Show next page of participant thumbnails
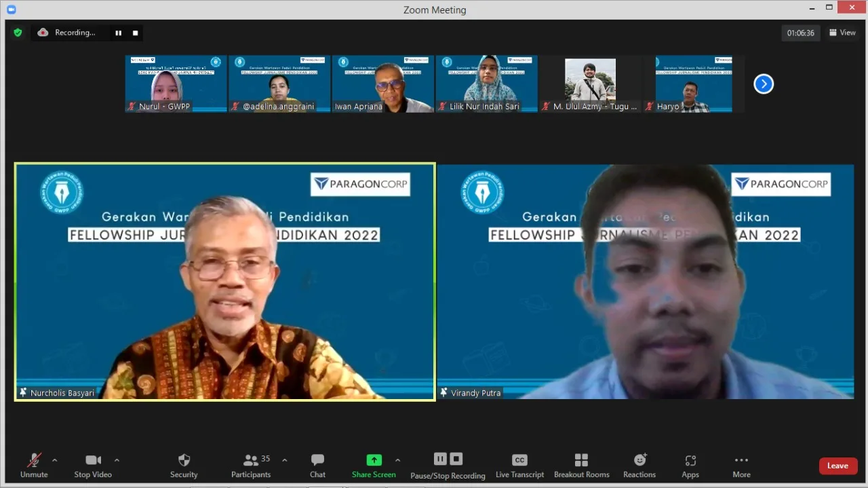 point(764,84)
